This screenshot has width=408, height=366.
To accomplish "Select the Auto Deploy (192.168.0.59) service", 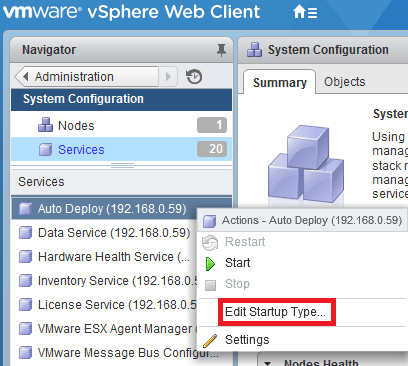I will click(121, 208).
